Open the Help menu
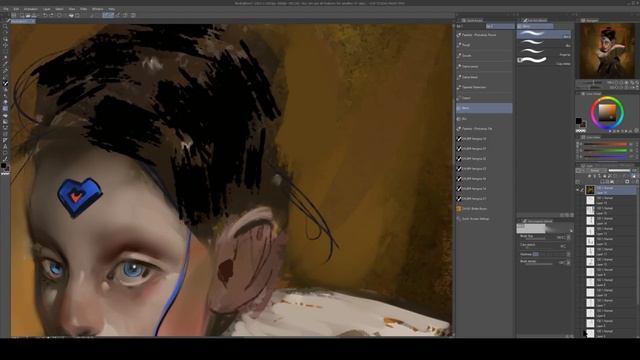The width and height of the screenshot is (640, 360). pyautogui.click(x=111, y=9)
